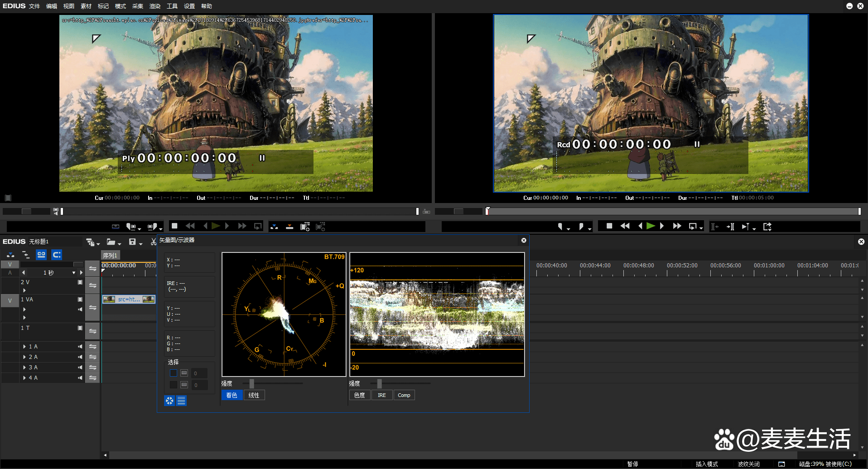Open the 工具 (Tools) menu

click(x=172, y=6)
